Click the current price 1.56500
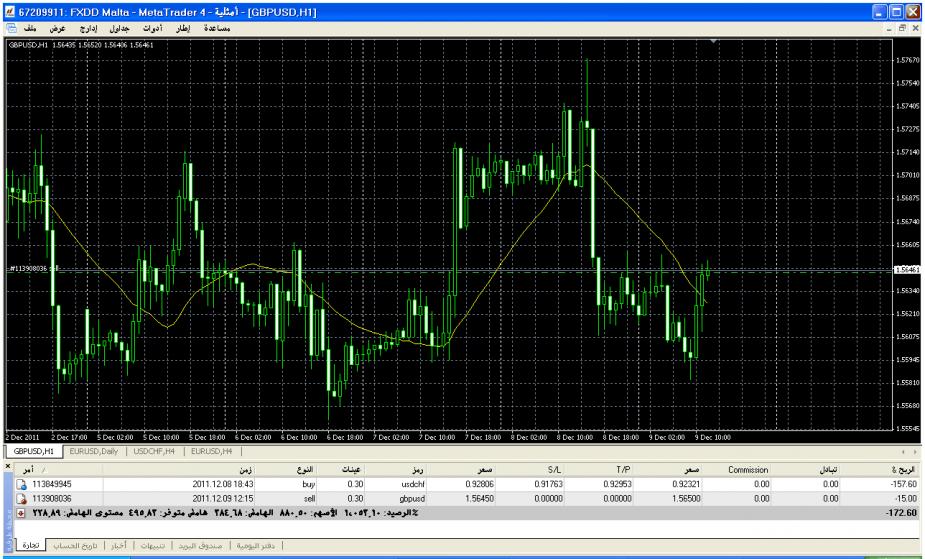925x559 pixels. coord(686,499)
